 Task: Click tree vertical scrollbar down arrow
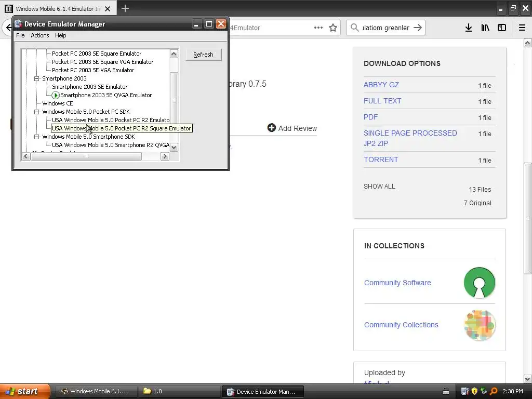click(174, 148)
